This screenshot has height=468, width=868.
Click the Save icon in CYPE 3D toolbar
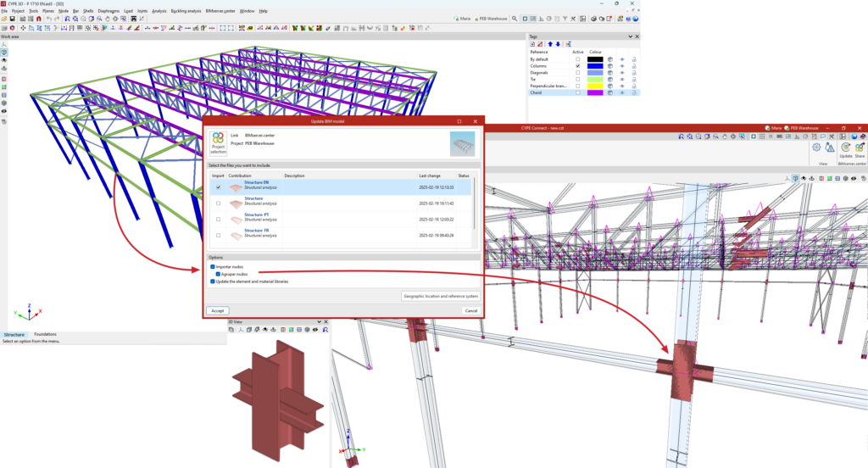point(12,19)
